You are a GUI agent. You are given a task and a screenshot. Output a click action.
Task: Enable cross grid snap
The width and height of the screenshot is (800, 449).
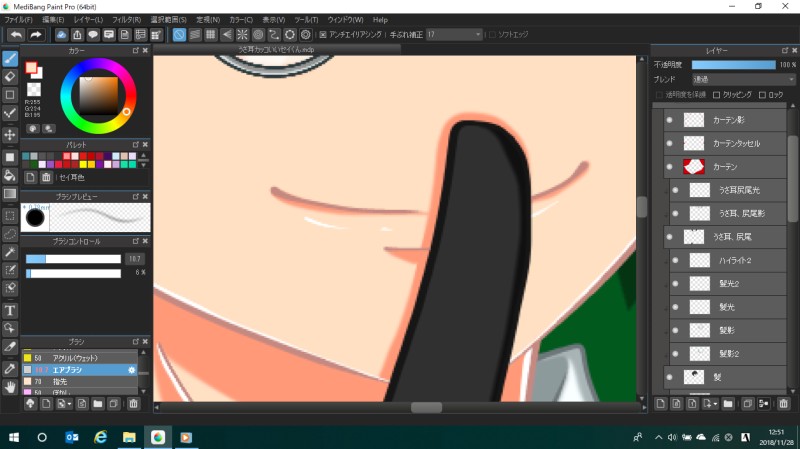coord(211,35)
